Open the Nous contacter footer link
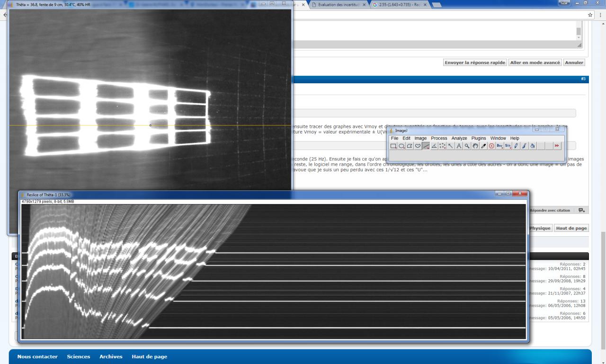The width and height of the screenshot is (606, 364). click(37, 357)
